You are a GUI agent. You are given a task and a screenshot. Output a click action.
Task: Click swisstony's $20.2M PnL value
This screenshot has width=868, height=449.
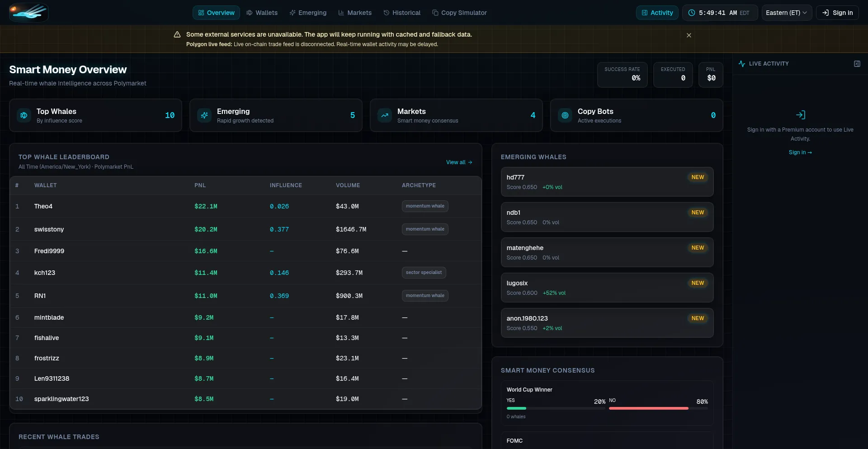206,229
